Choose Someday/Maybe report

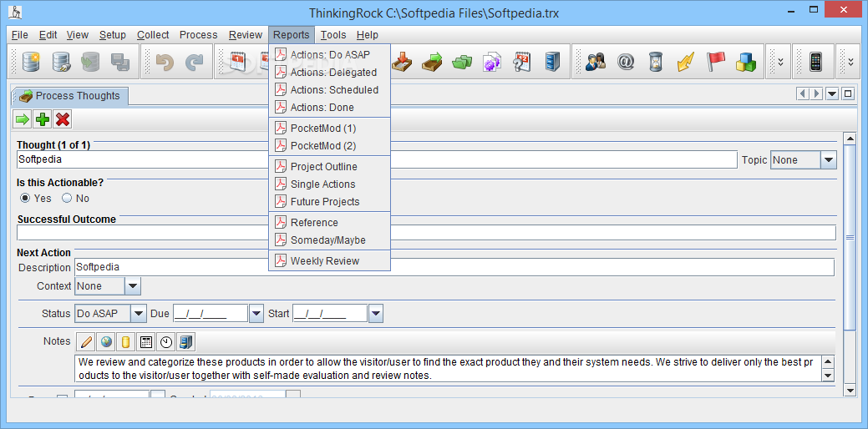pyautogui.click(x=329, y=240)
